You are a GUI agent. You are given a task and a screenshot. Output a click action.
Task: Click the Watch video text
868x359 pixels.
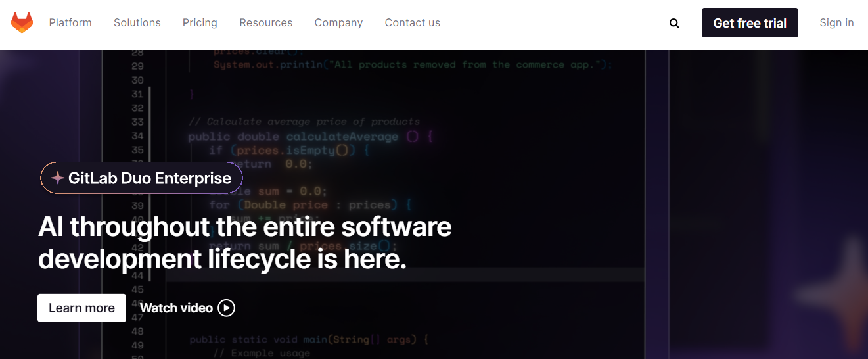[x=176, y=308]
